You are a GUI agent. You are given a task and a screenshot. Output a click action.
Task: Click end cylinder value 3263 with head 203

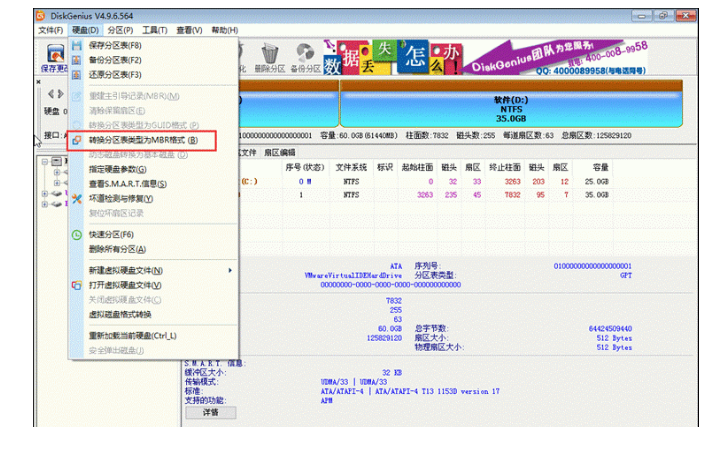click(513, 182)
